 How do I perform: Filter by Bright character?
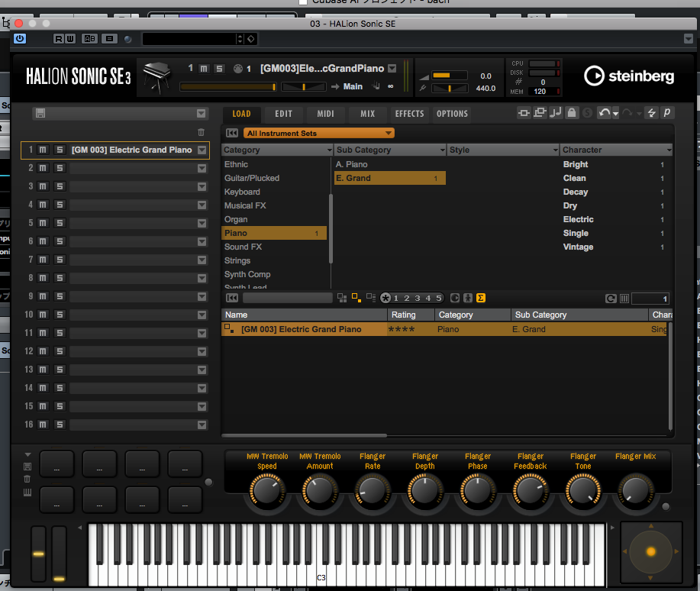click(615, 164)
